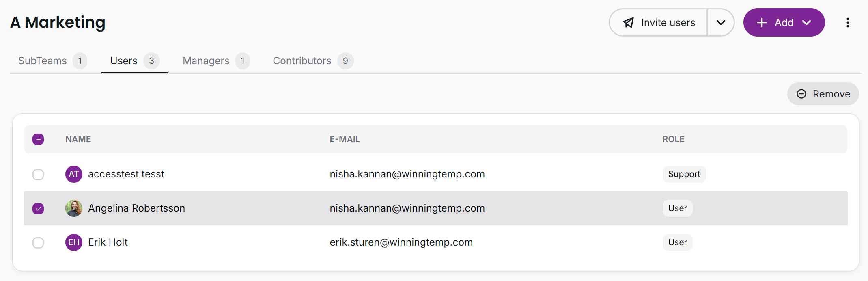Uncheck the Angelina Robertsson row checkbox
The image size is (868, 281).
tap(38, 209)
